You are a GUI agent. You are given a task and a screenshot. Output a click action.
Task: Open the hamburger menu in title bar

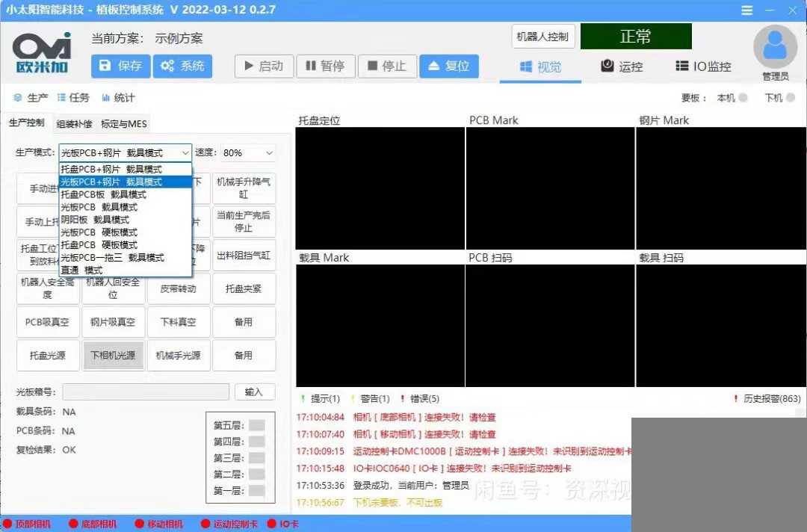tap(746, 10)
